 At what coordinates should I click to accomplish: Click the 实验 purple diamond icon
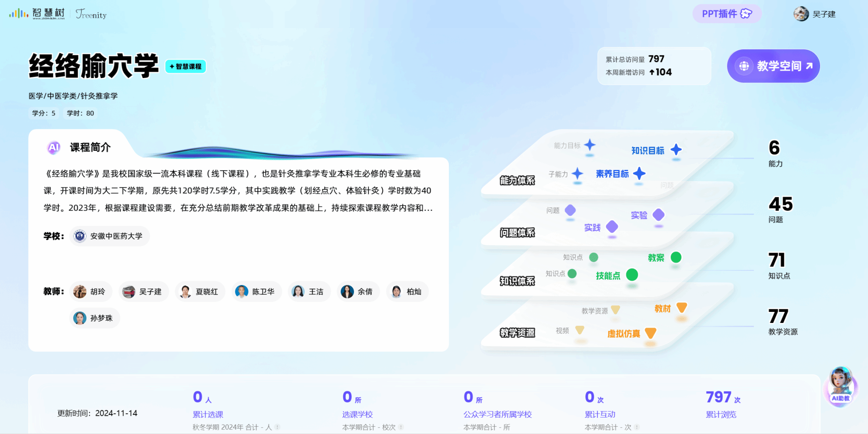click(658, 215)
